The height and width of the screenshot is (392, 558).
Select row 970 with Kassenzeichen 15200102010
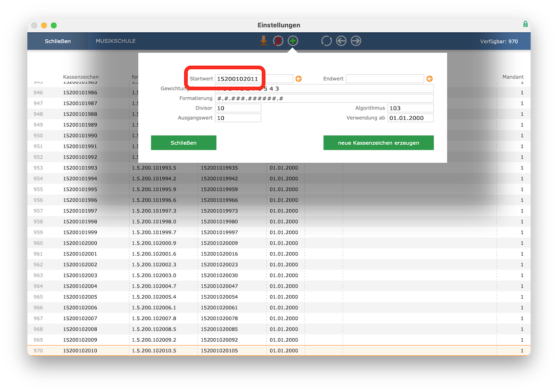point(279,351)
